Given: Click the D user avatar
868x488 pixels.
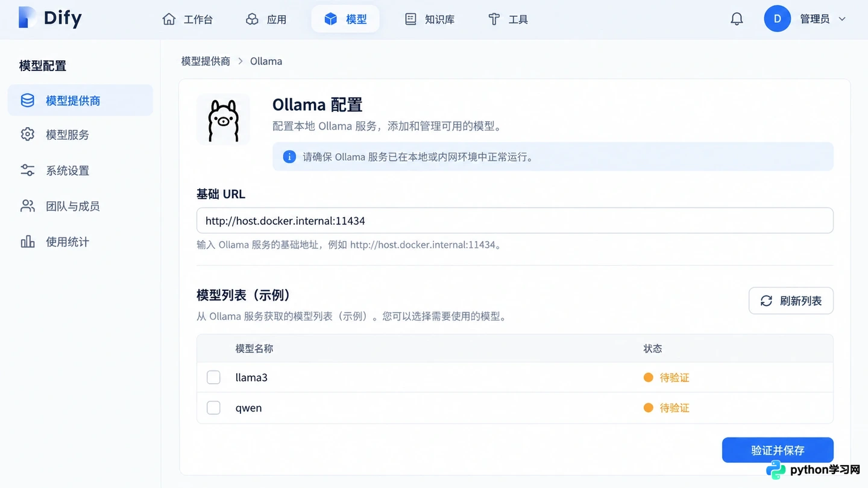Looking at the screenshot, I should (x=777, y=19).
